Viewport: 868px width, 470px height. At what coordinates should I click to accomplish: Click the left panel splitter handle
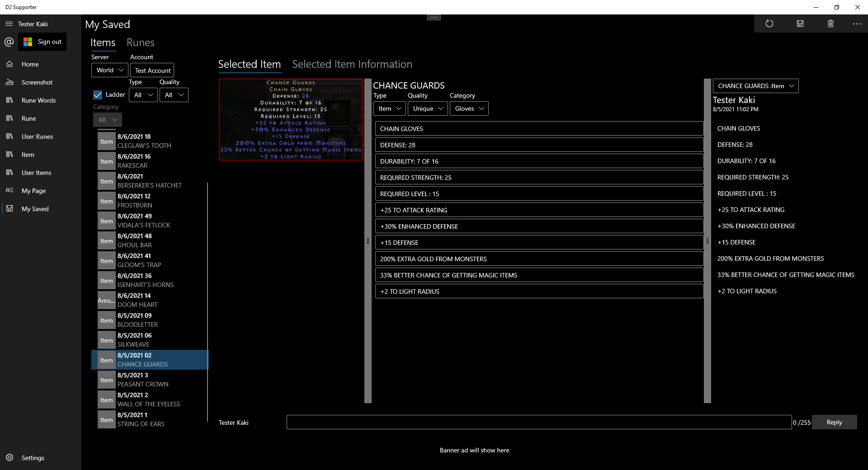coord(368,241)
